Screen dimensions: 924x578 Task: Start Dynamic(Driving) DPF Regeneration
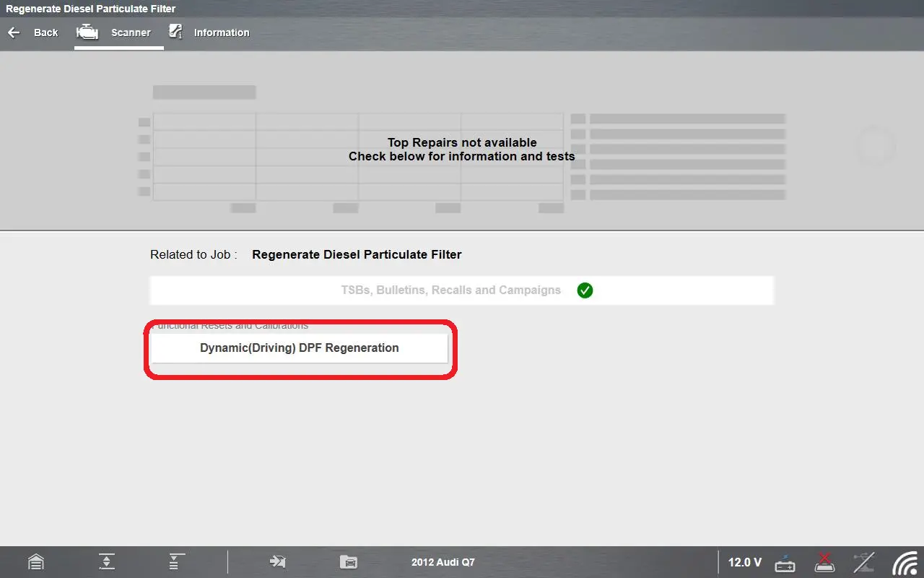tap(299, 348)
